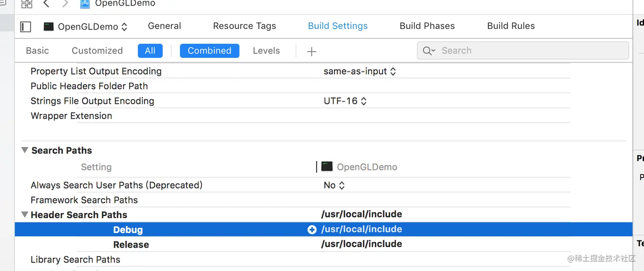This screenshot has height=271, width=644.
Task: Open the same-as-input encoding dropdown
Action: [359, 72]
